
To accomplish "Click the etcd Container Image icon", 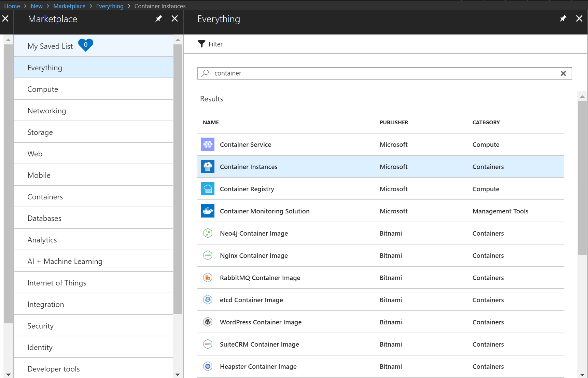I will click(x=208, y=300).
